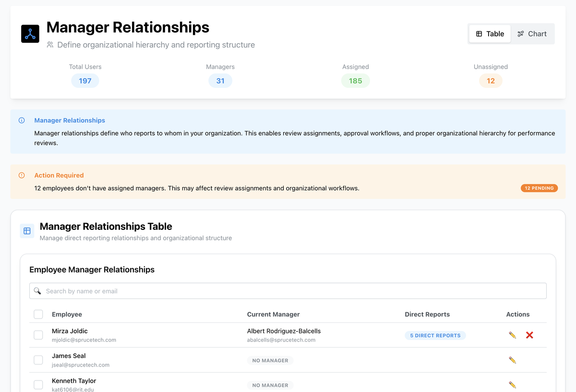Click the Current Manager column header
The height and width of the screenshot is (392, 576).
(x=273, y=314)
